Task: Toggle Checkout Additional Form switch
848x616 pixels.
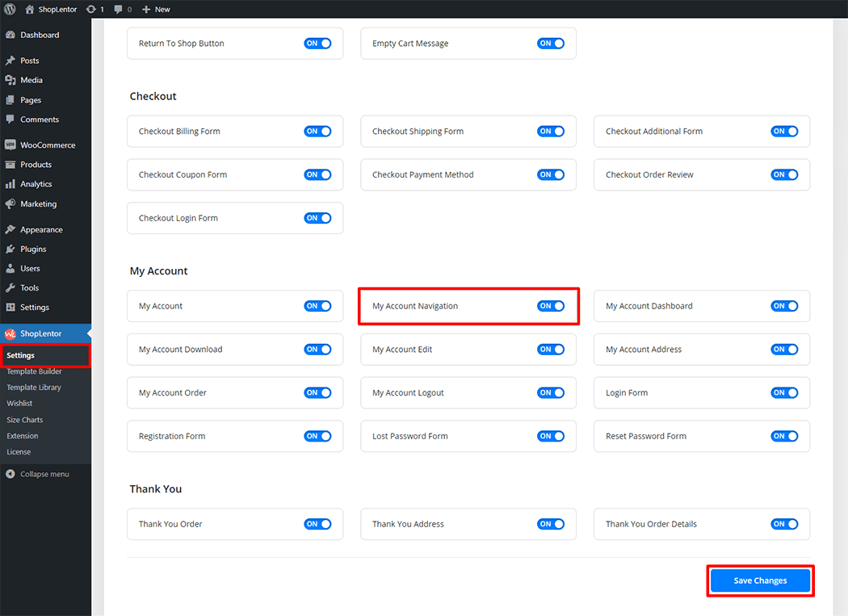Action: (784, 132)
